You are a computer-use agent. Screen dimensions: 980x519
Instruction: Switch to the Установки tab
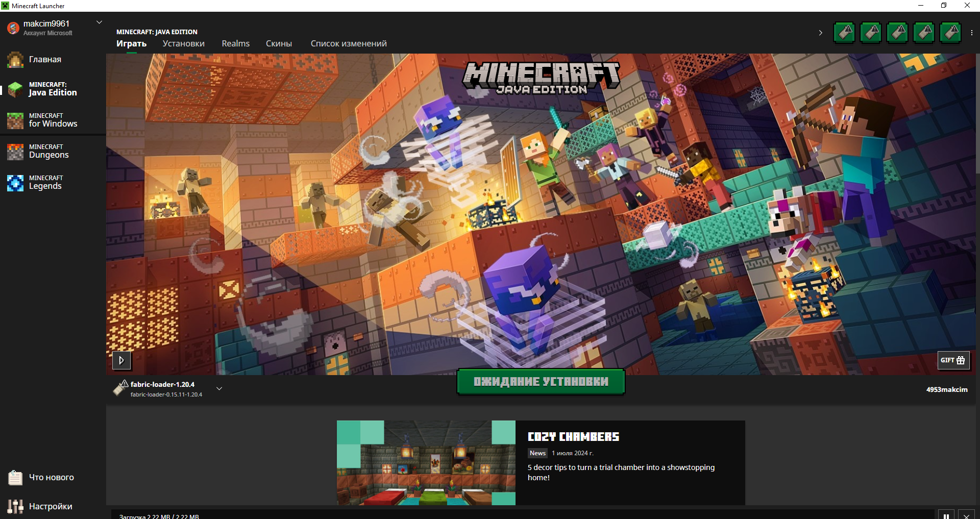184,44
